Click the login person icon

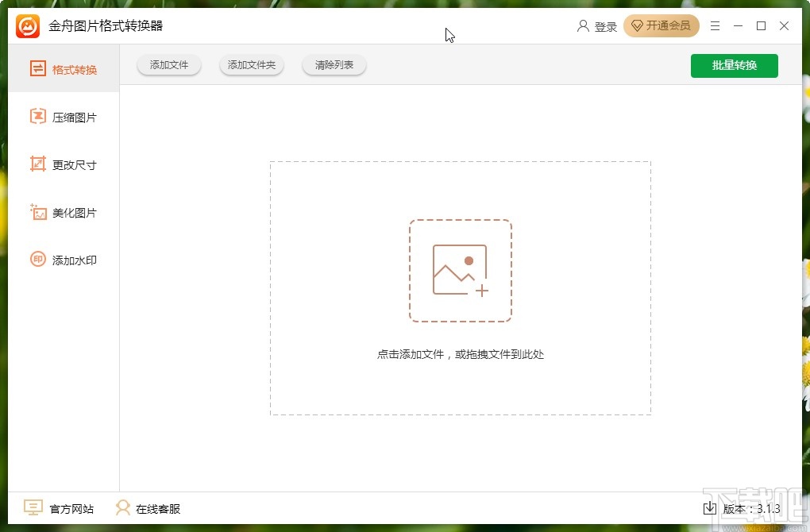[x=584, y=25]
